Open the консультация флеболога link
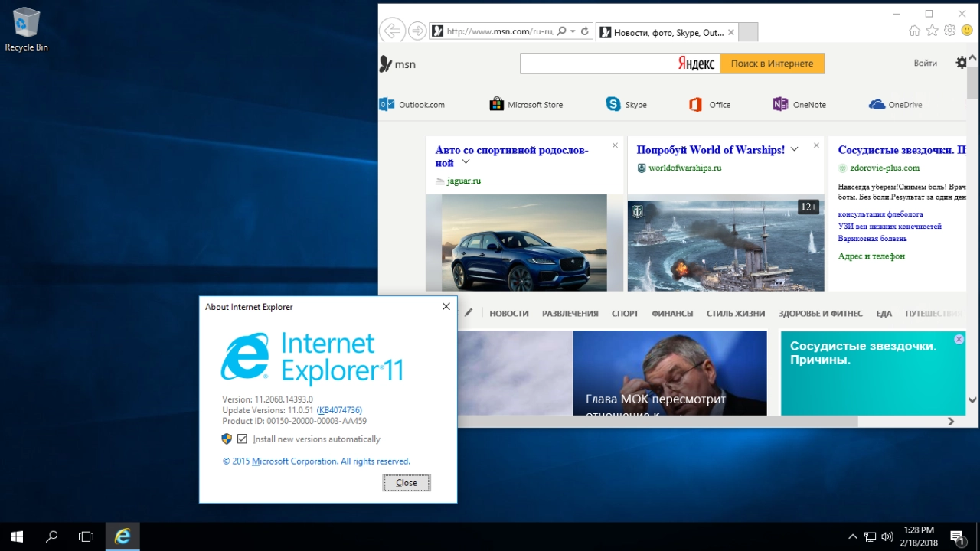Screen dimensions: 980x551 (x=880, y=214)
